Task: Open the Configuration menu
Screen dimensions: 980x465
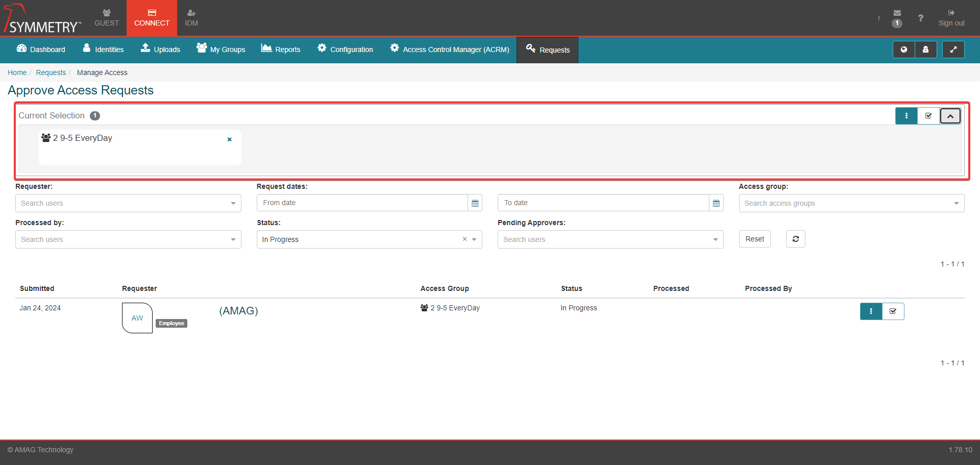Action: [x=345, y=50]
